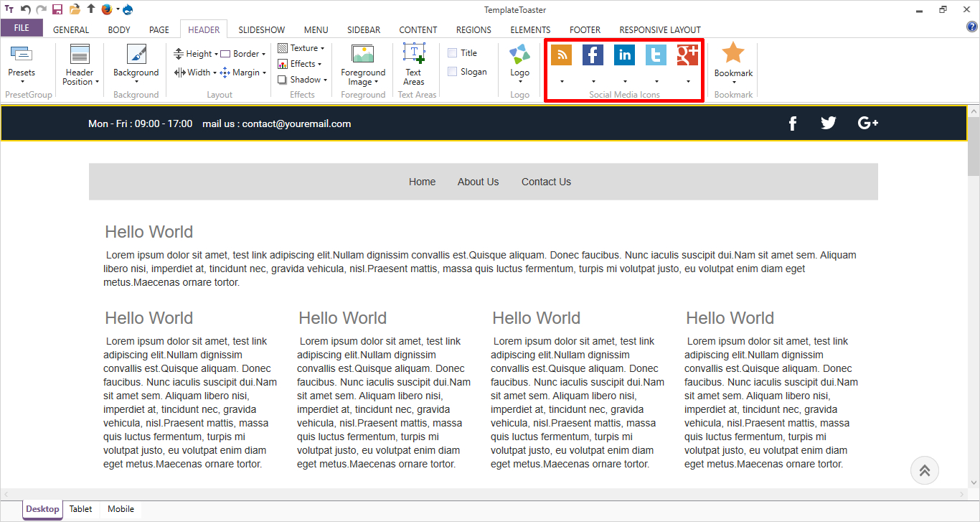980x522 pixels.
Task: Select the LinkedIn social media icon
Action: (624, 55)
